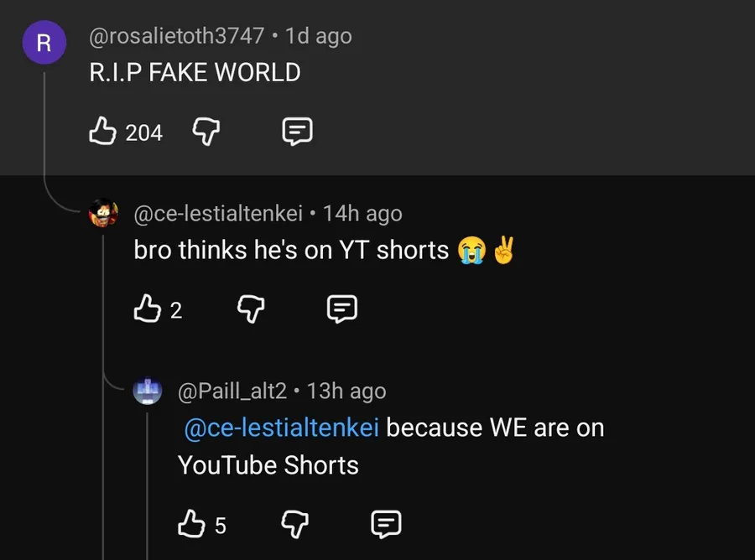755x560 pixels.
Task: Reply to Paill_alt2's comment
Action: pyautogui.click(x=386, y=524)
